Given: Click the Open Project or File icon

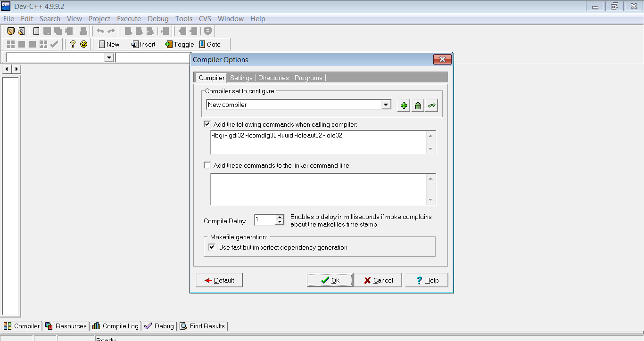Looking at the screenshot, I should [21, 31].
